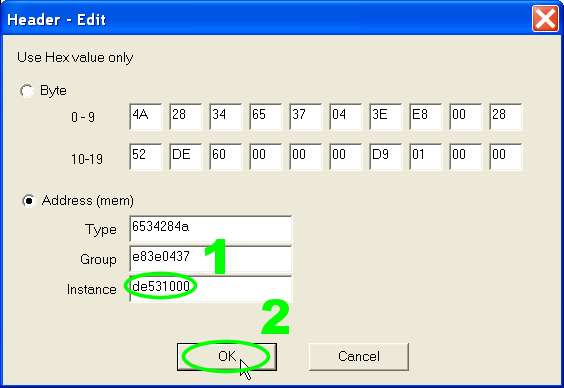564x388 pixels.
Task: Click the 'Group' field label
Action: coord(98,259)
